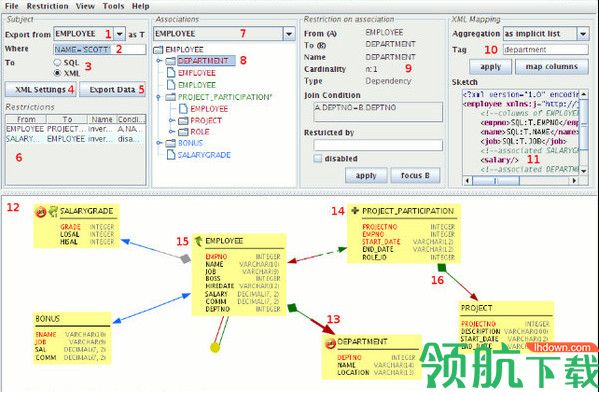Click the plus icon on PROJECT_PARTICIPATION table

coord(355,211)
